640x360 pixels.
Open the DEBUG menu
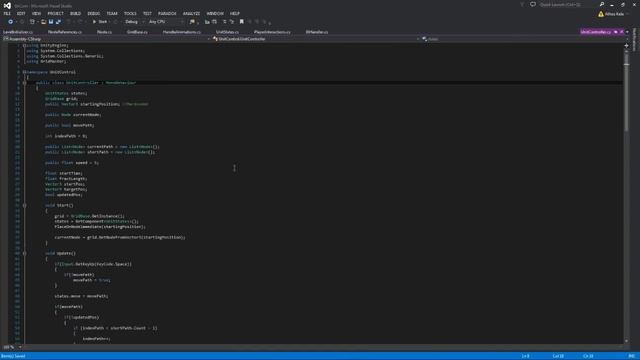(93, 13)
